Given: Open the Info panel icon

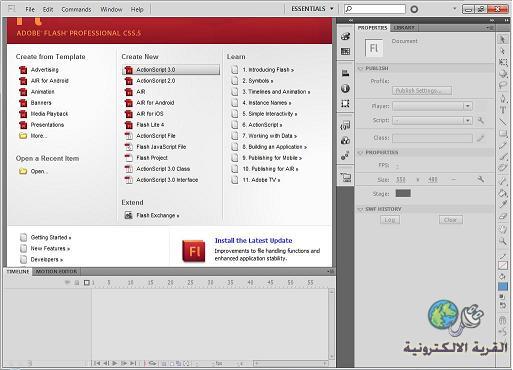Looking at the screenshot, I should [345, 88].
